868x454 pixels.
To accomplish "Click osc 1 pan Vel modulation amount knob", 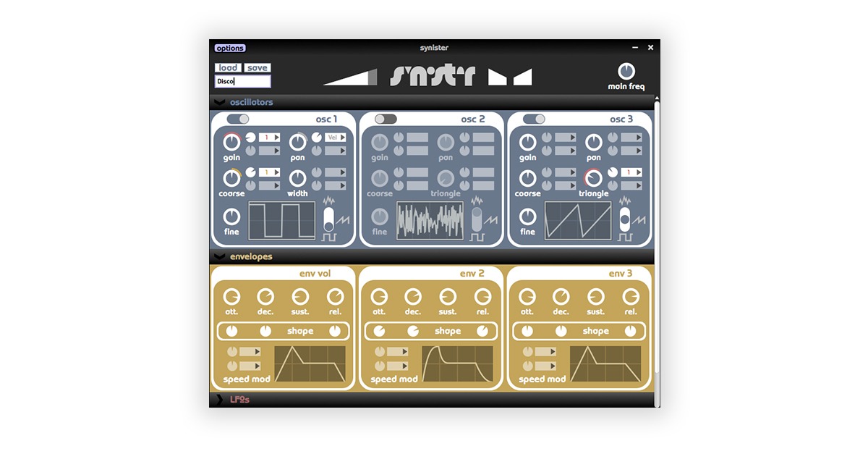I will tap(317, 137).
